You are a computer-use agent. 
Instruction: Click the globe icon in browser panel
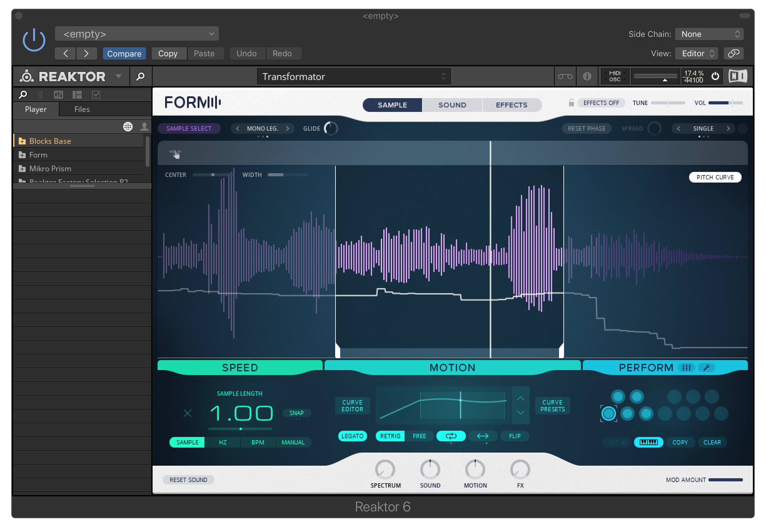(x=128, y=127)
